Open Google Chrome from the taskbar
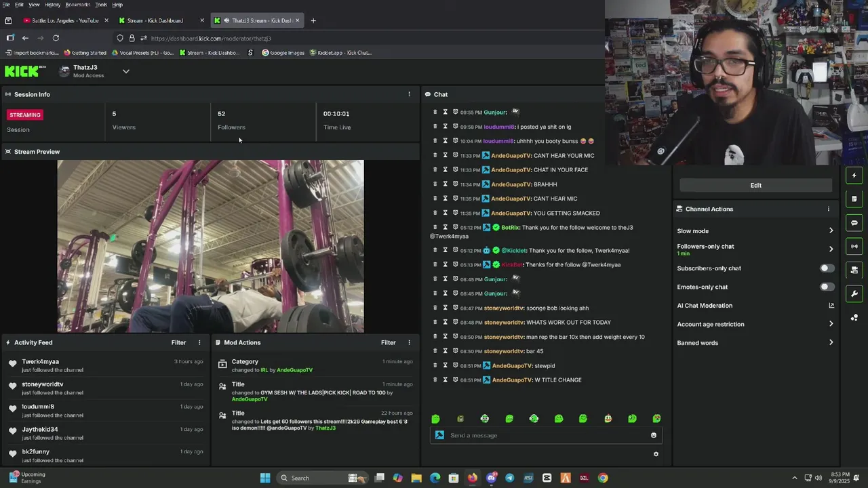 [602, 478]
